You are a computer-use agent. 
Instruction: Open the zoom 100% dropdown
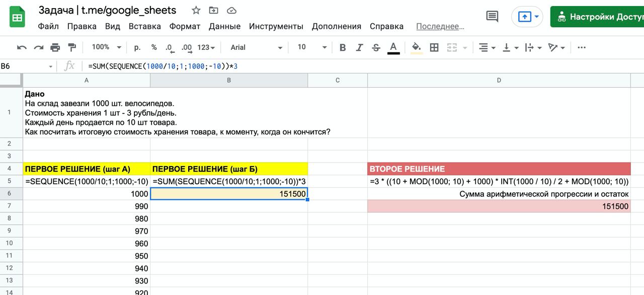point(106,47)
